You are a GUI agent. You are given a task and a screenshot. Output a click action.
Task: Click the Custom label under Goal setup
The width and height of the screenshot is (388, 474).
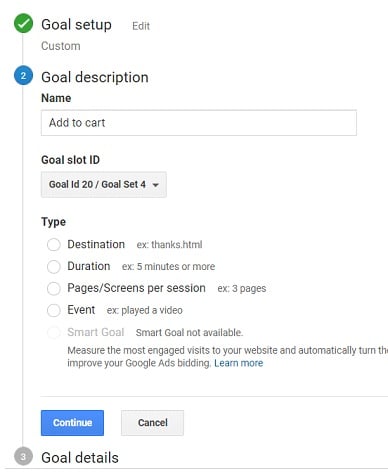[61, 46]
